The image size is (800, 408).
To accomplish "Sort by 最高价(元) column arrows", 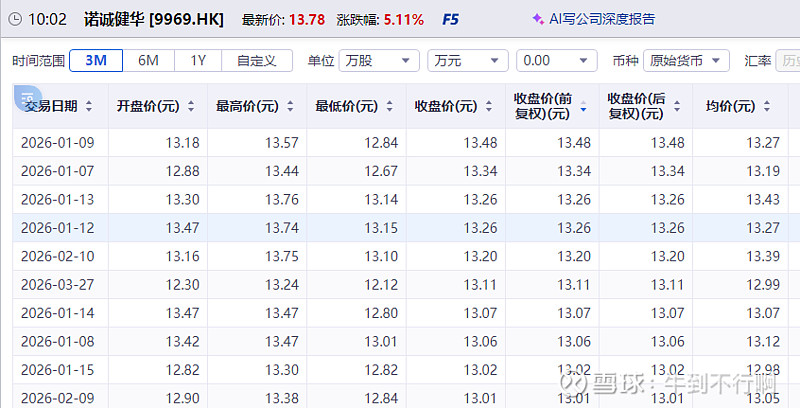I will tap(290, 106).
